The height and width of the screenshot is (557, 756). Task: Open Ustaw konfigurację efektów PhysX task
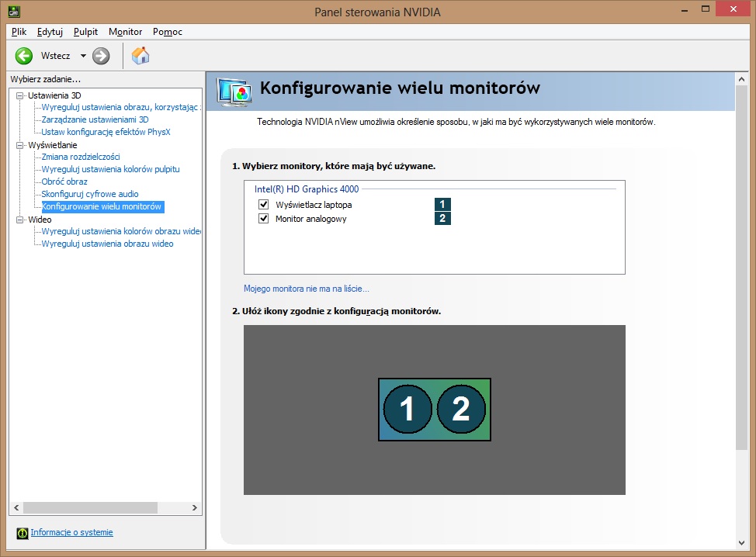pyautogui.click(x=106, y=132)
